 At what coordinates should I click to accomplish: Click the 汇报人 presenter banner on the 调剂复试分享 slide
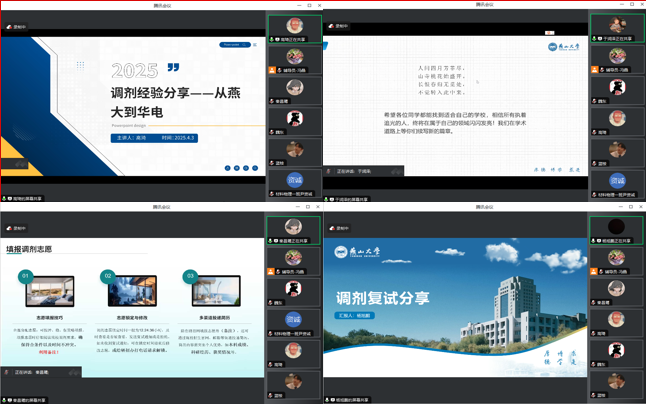pyautogui.click(x=354, y=315)
